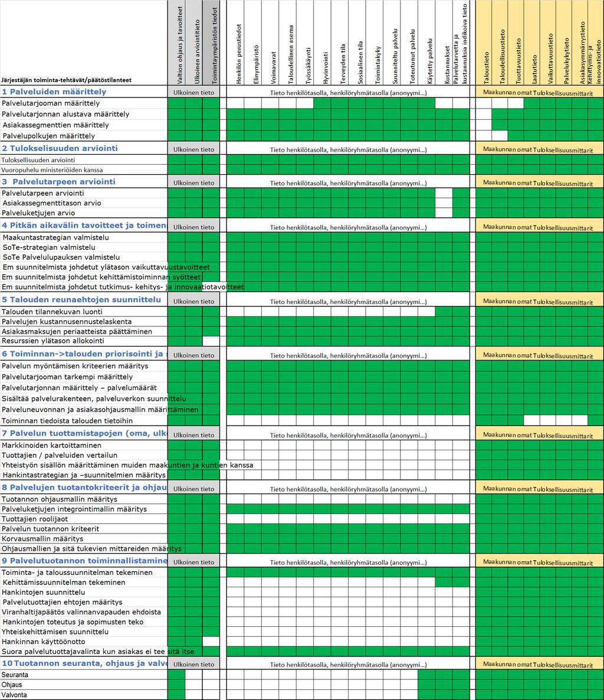Click the "Kustannukset" column header
Image resolution: width=604 pixels, height=700 pixels.
[x=448, y=65]
